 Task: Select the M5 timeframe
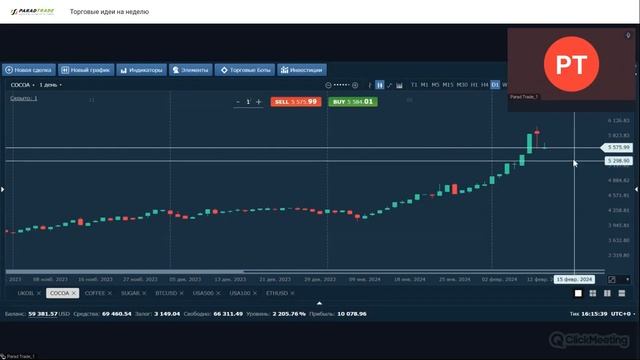point(435,84)
